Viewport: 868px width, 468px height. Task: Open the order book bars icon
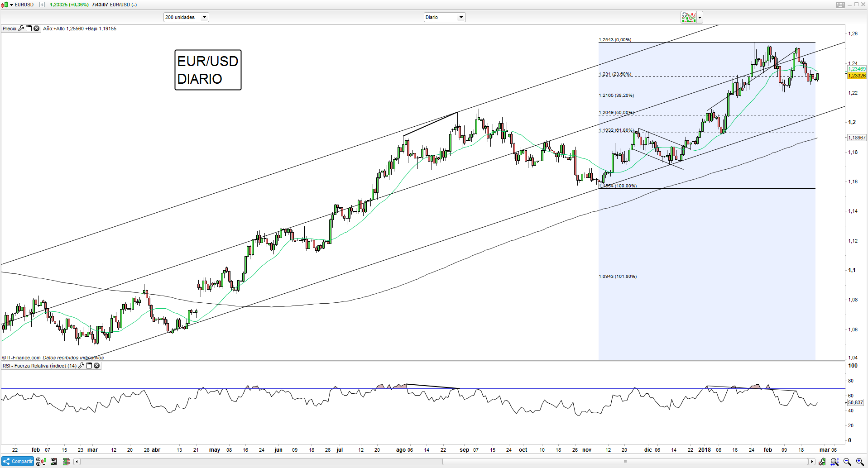coord(66,462)
